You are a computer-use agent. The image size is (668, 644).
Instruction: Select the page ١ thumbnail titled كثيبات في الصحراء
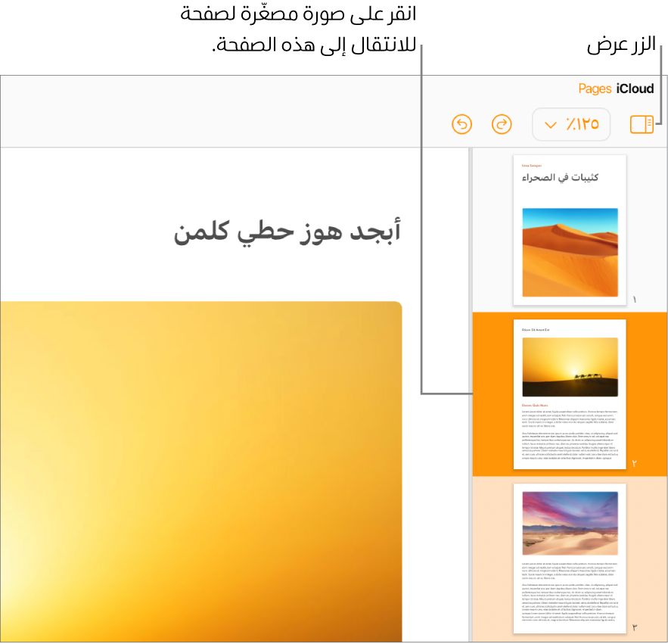tap(570, 229)
